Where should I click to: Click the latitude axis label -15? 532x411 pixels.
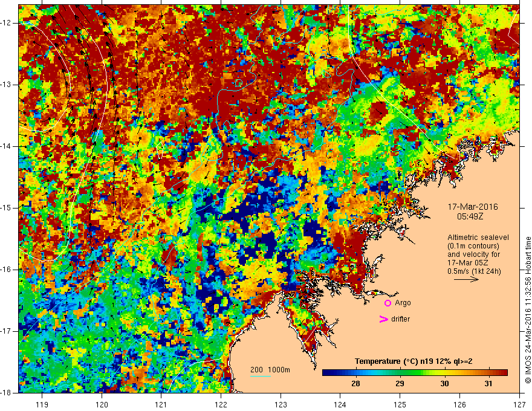6,208
